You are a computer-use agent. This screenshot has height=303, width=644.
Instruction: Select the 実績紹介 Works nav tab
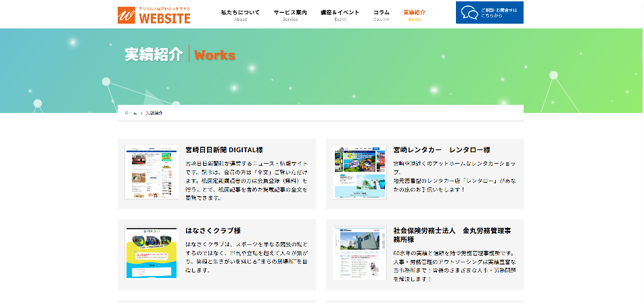pos(414,15)
